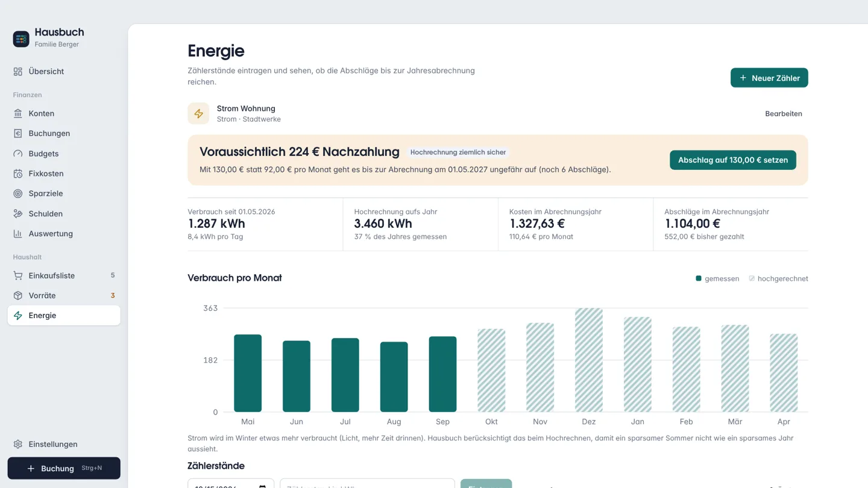The width and height of the screenshot is (868, 488).
Task: Click the Schulden icon in sidebar
Action: click(18, 214)
